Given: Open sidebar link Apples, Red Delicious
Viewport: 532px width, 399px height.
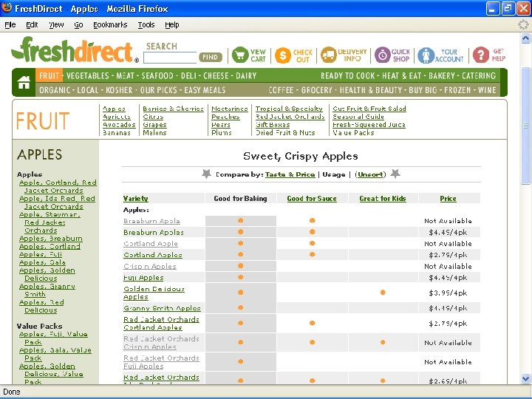Looking at the screenshot, I should tap(41, 306).
